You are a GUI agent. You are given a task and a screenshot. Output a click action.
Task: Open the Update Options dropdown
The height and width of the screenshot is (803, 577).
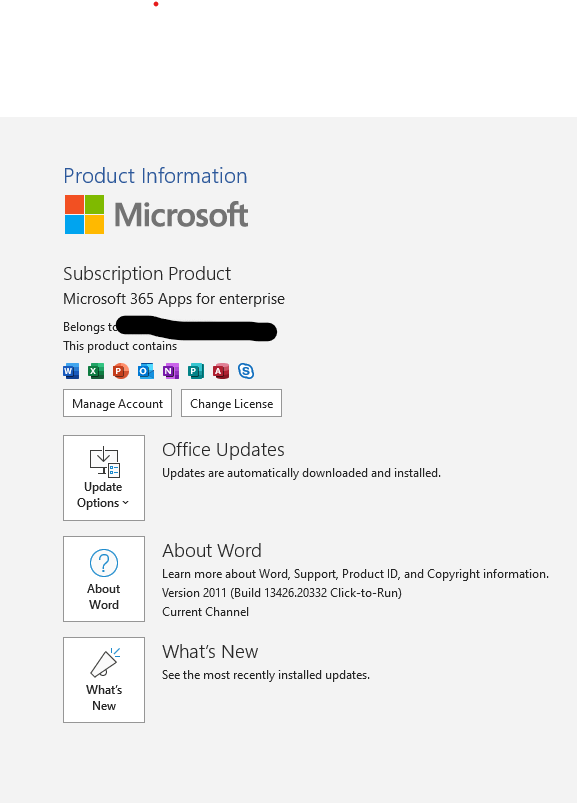(x=104, y=478)
